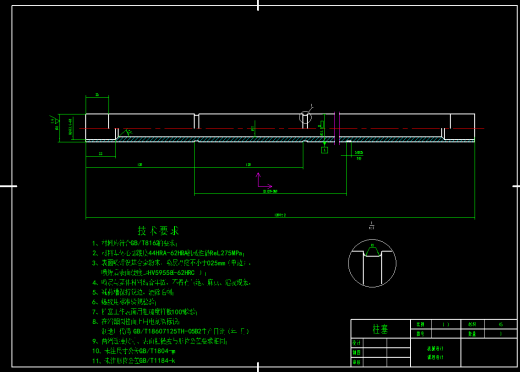Viewport: 520px width, 372px height.
Task: Select the 柱塞 title block name
Action: coord(380,329)
